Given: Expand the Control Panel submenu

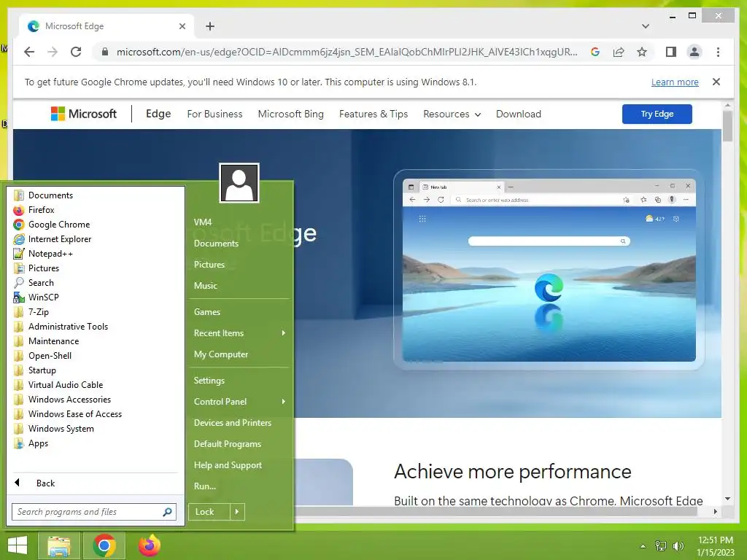Looking at the screenshot, I should click(239, 402).
